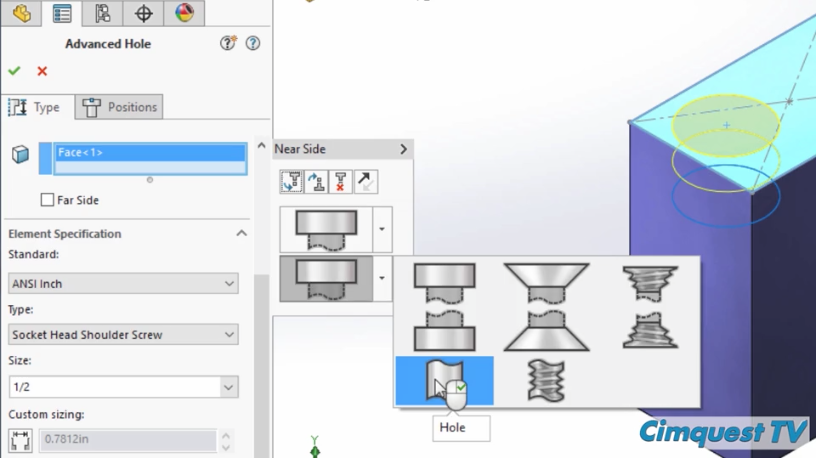Image resolution: width=819 pixels, height=463 pixels.
Task: Click the 0.7812in custom sizing field
Action: [128, 439]
